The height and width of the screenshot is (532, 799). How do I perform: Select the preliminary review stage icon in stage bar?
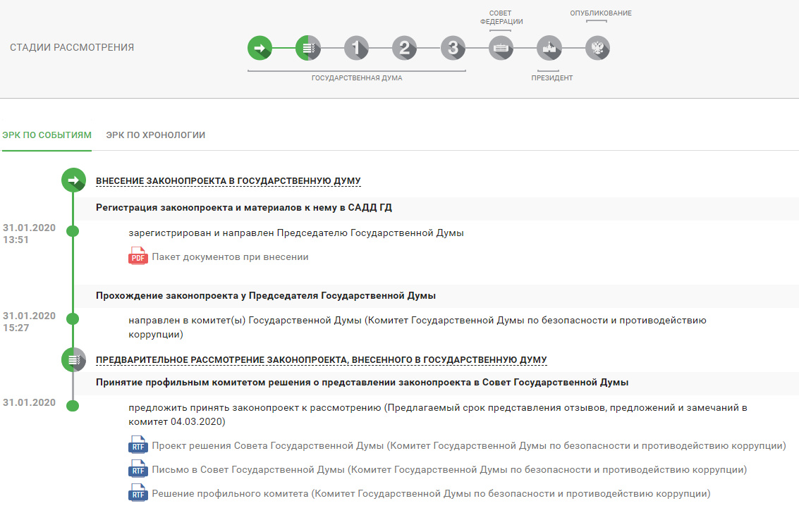(307, 48)
